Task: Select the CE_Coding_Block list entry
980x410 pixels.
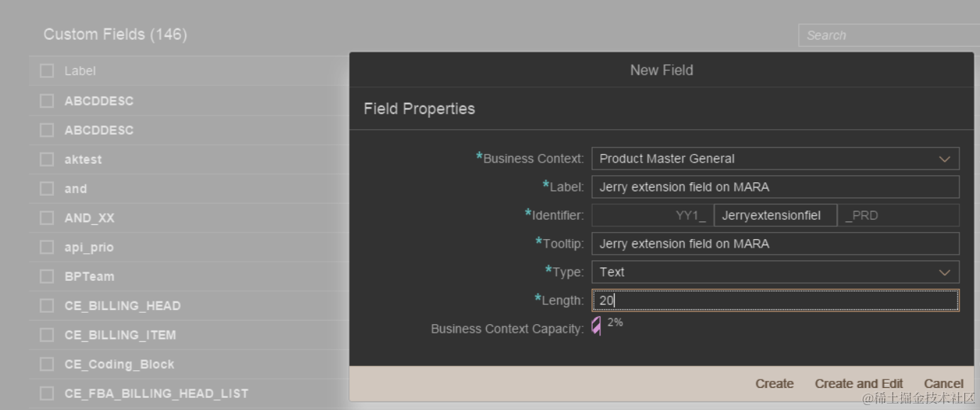Action: pyautogui.click(x=119, y=364)
